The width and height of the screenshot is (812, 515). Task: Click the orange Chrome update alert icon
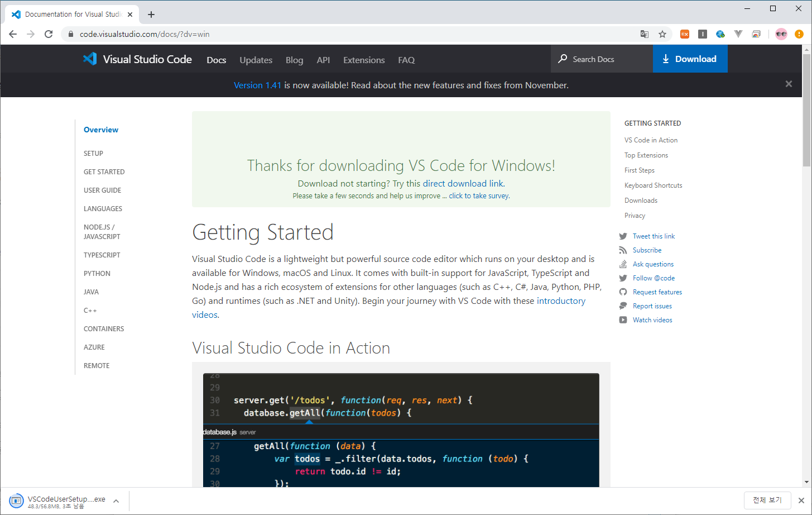(x=799, y=34)
